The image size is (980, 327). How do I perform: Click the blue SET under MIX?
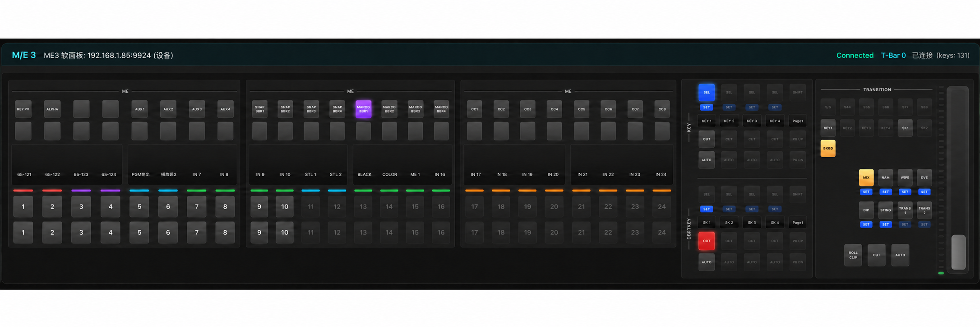click(866, 192)
